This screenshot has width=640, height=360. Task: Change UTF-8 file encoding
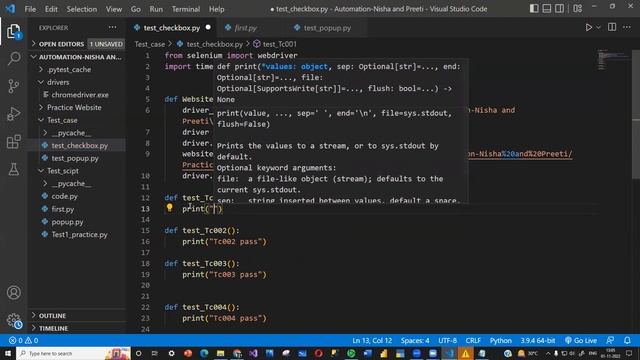tap(447, 340)
